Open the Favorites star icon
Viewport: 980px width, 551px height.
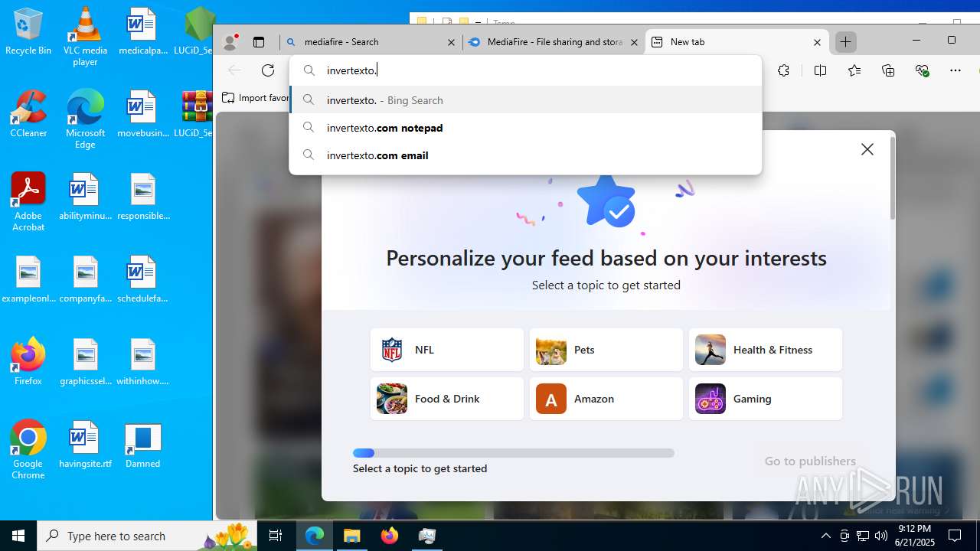pos(854,70)
